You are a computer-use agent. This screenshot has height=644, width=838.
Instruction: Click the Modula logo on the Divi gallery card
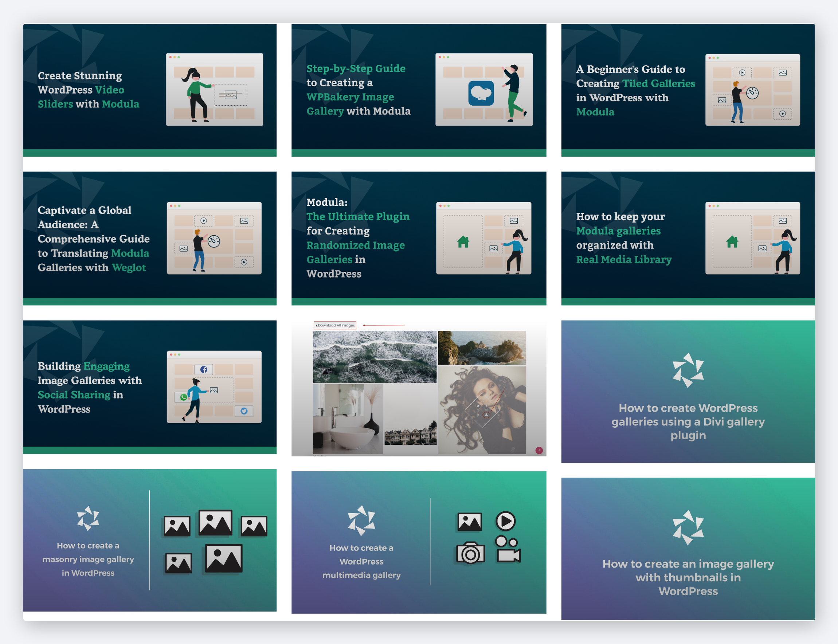(x=688, y=370)
